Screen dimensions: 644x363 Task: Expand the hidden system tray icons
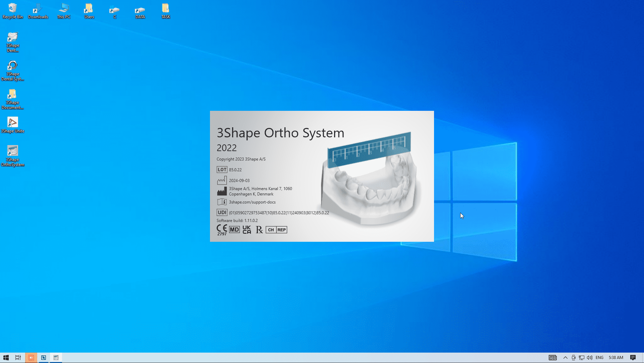(565, 358)
